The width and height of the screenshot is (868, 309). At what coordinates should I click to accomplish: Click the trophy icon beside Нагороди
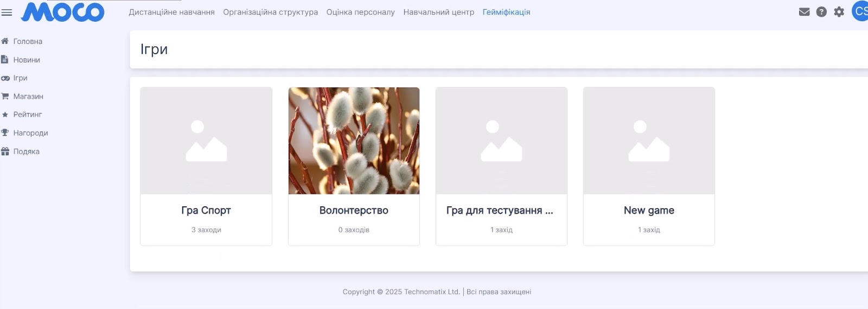coord(5,133)
